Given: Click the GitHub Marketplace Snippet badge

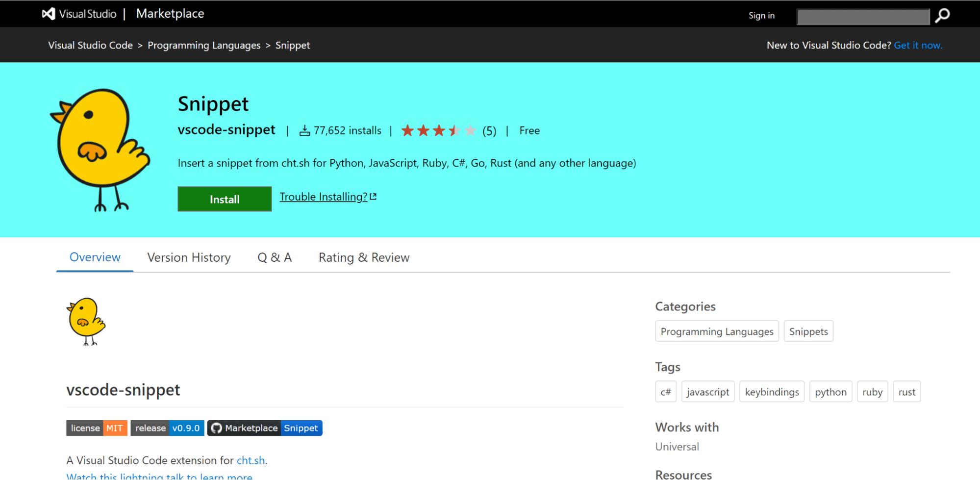Looking at the screenshot, I should [x=265, y=428].
